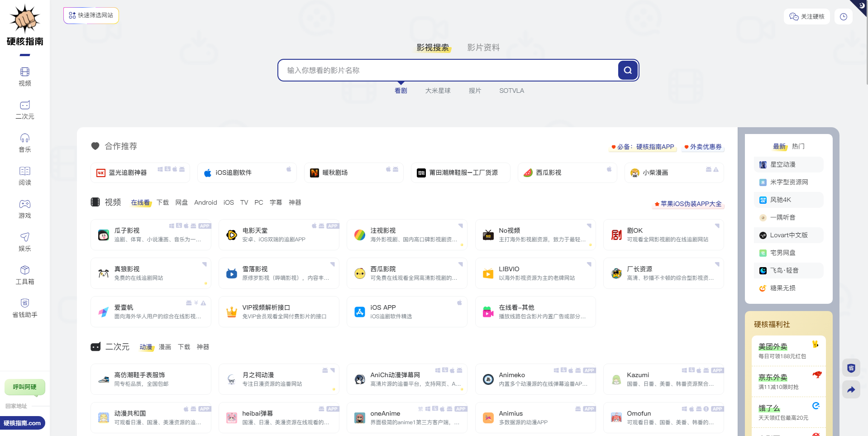
Task: Switch to 影片资料 tab
Action: coord(483,48)
